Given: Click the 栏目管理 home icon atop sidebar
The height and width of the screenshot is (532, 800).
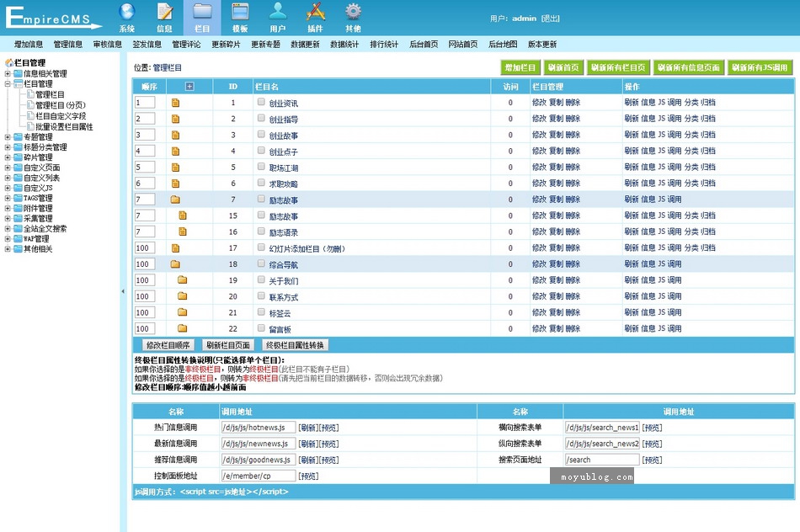Looking at the screenshot, I should pyautogui.click(x=8, y=63).
